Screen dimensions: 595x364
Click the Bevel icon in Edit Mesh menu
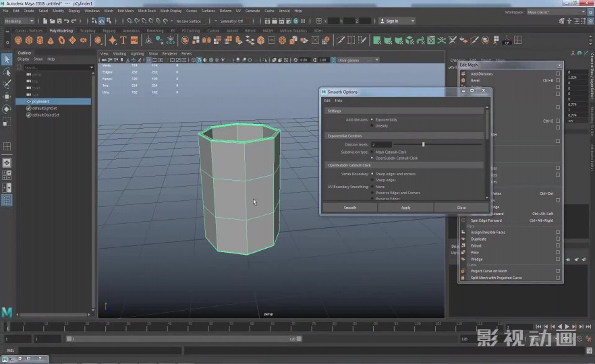point(463,80)
